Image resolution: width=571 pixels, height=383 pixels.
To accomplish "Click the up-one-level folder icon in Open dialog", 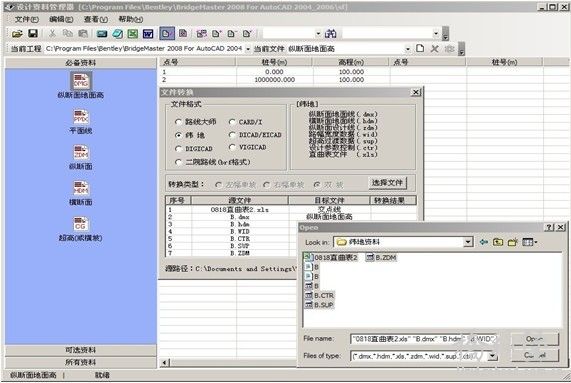I will tap(498, 242).
